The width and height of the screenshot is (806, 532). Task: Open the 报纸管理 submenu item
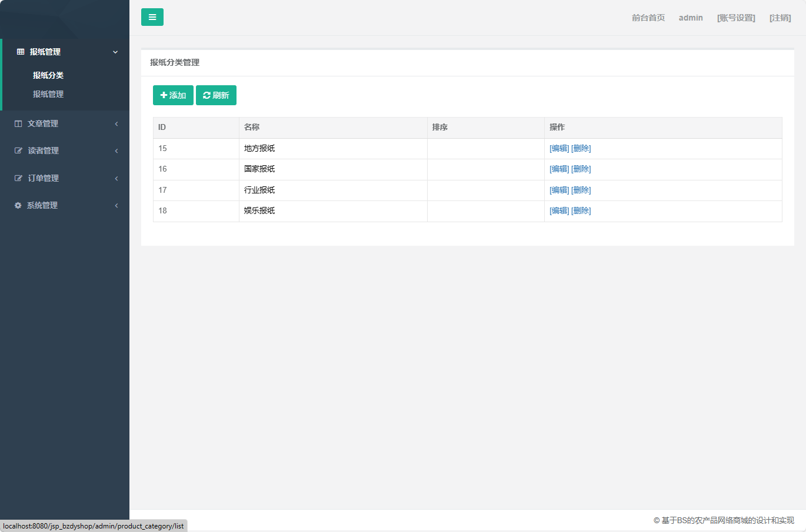(48, 94)
